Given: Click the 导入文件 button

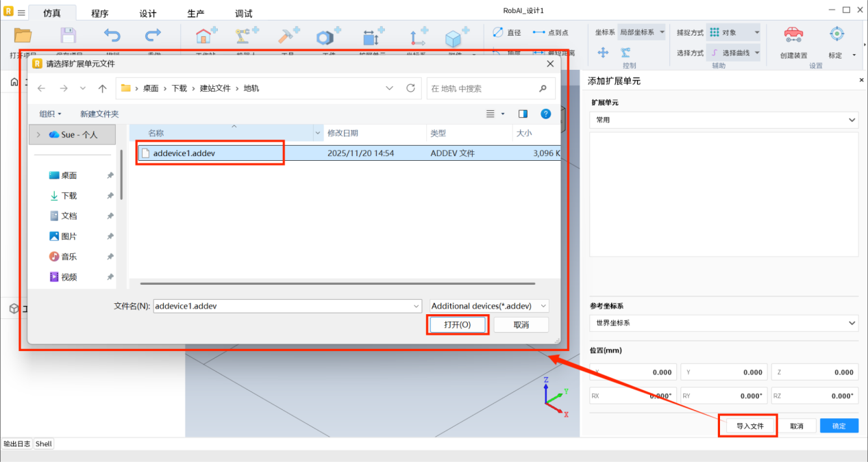Looking at the screenshot, I should coord(749,426).
